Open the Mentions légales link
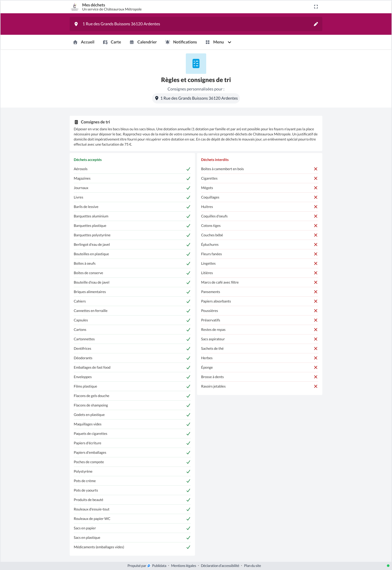Viewport: 392px width, 570px height. pos(183,566)
